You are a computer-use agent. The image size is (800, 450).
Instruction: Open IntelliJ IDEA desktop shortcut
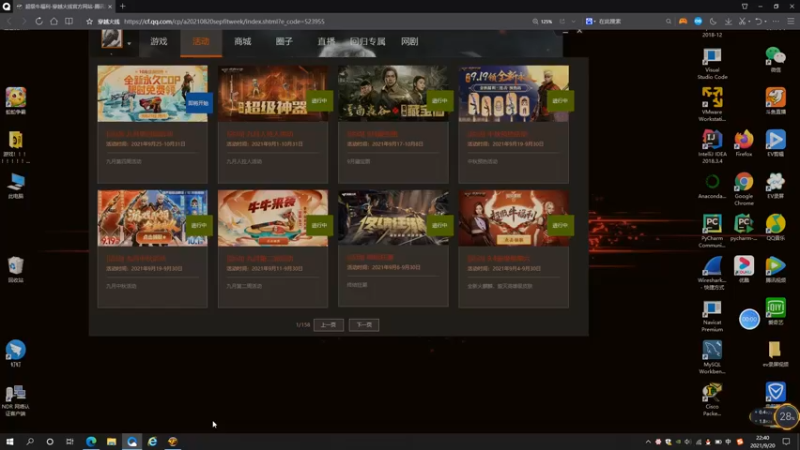[x=712, y=147]
